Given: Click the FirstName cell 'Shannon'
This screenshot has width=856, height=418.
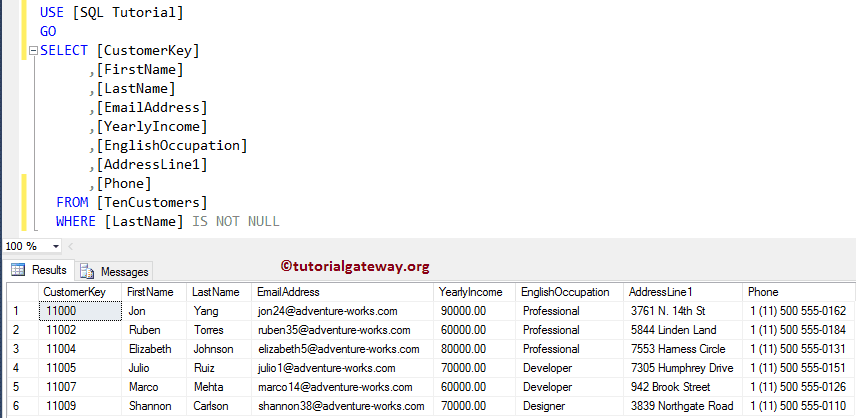Looking at the screenshot, I should [x=154, y=406].
